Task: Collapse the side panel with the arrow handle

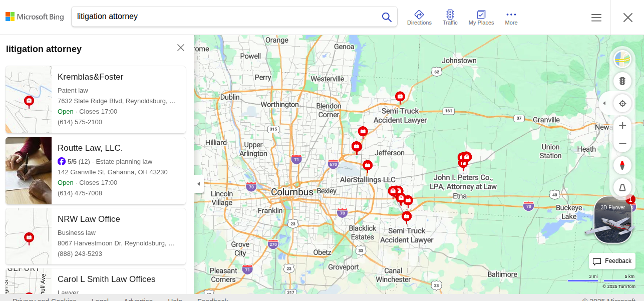Action: point(199,184)
